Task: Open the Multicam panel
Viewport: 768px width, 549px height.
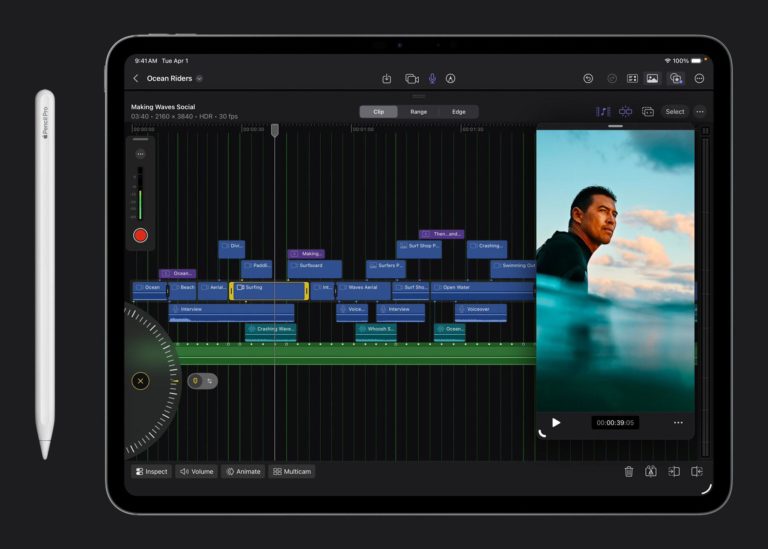Action: (x=292, y=471)
